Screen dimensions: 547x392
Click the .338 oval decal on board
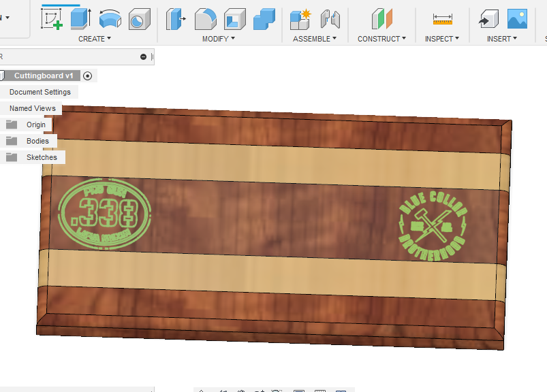104,214
